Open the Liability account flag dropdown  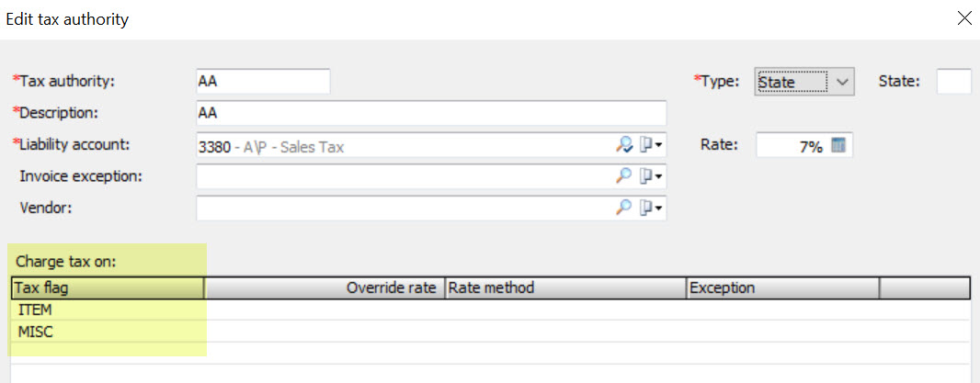[x=652, y=145]
